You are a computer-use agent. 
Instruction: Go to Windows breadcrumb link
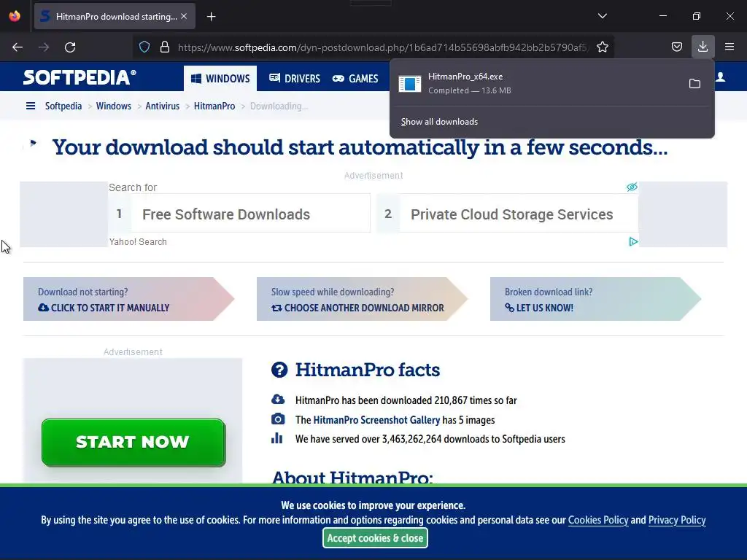[x=113, y=106]
